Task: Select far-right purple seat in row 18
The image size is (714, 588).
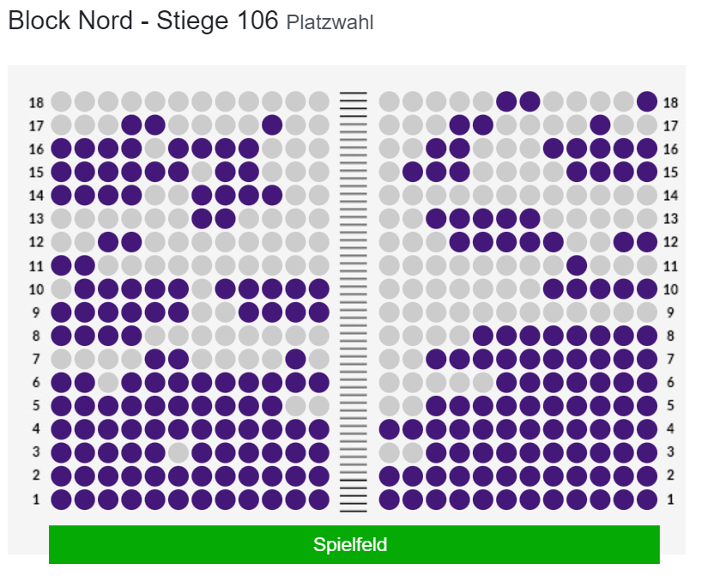Action: (x=646, y=101)
